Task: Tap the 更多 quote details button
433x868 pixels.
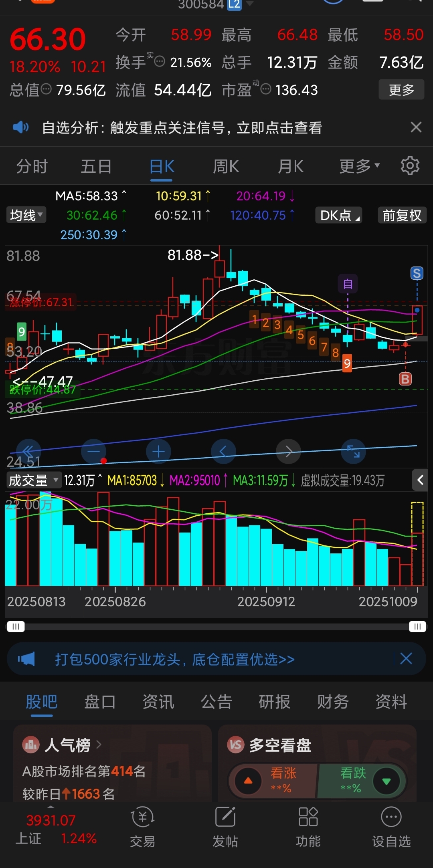Action: [402, 90]
